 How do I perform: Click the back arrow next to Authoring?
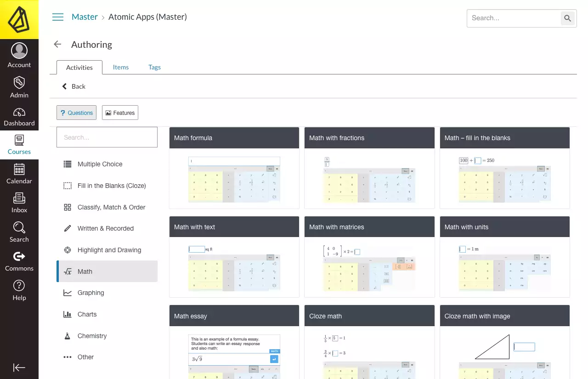pos(57,44)
